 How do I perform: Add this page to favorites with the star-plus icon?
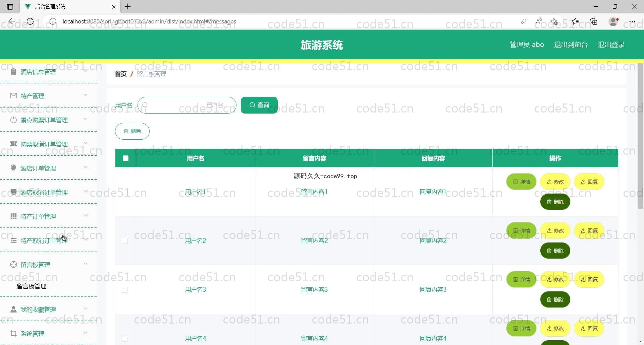tap(554, 21)
